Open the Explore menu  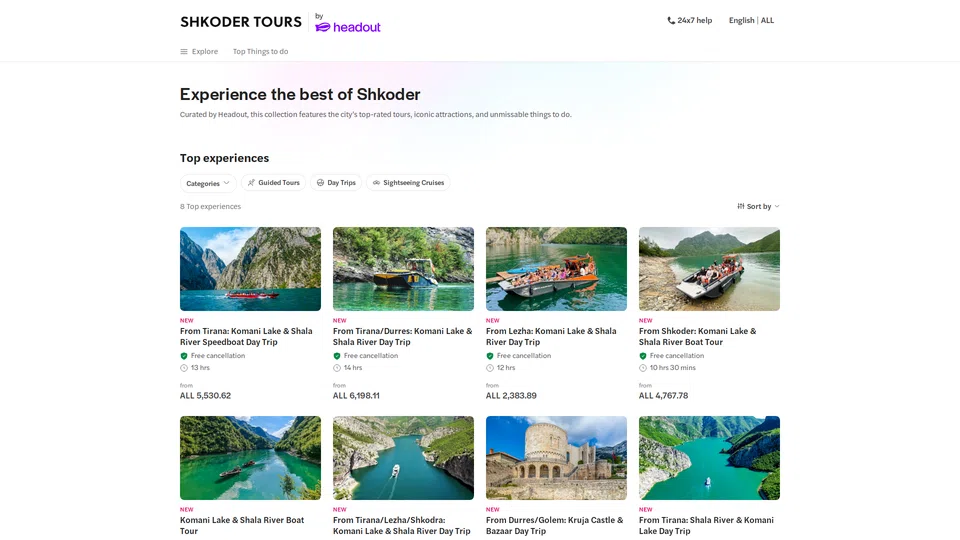(199, 51)
